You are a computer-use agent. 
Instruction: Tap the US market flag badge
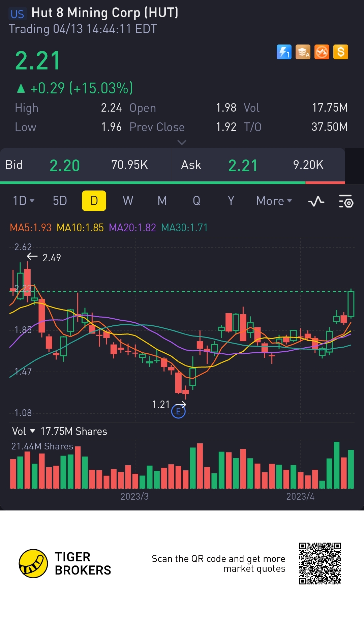click(x=17, y=14)
